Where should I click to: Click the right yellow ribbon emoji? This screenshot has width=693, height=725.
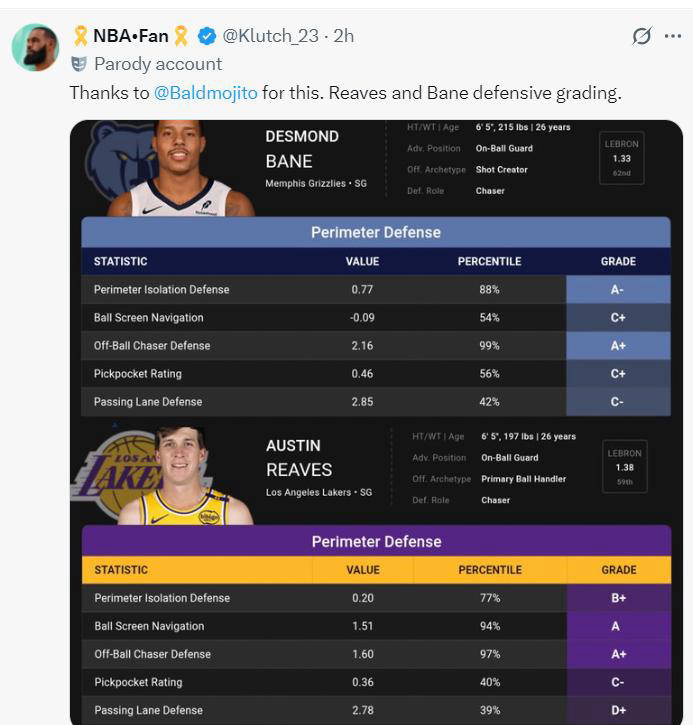[x=181, y=36]
